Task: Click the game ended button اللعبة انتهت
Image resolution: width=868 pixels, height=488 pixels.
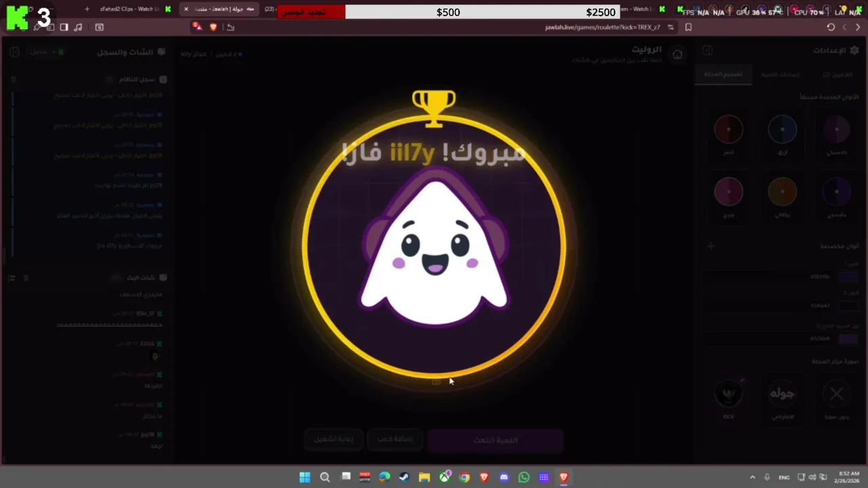Action: tap(496, 441)
